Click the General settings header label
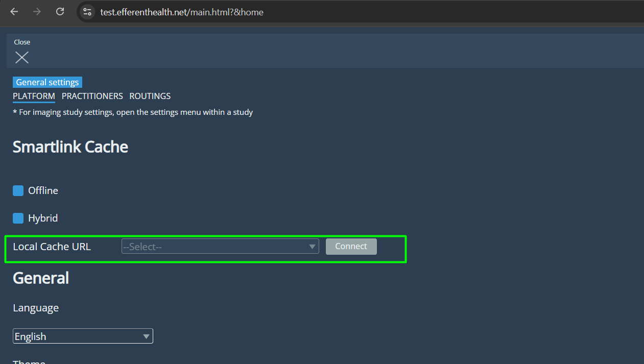644x364 pixels. (47, 82)
